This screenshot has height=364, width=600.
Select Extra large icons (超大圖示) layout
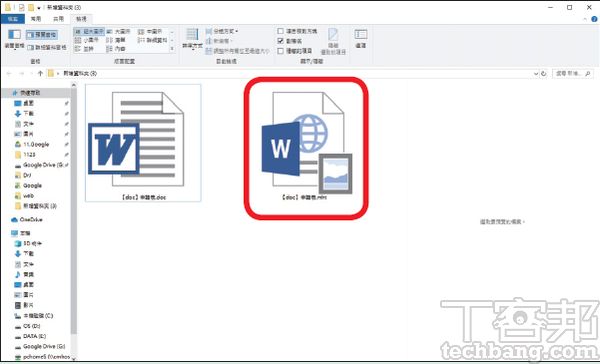89,31
